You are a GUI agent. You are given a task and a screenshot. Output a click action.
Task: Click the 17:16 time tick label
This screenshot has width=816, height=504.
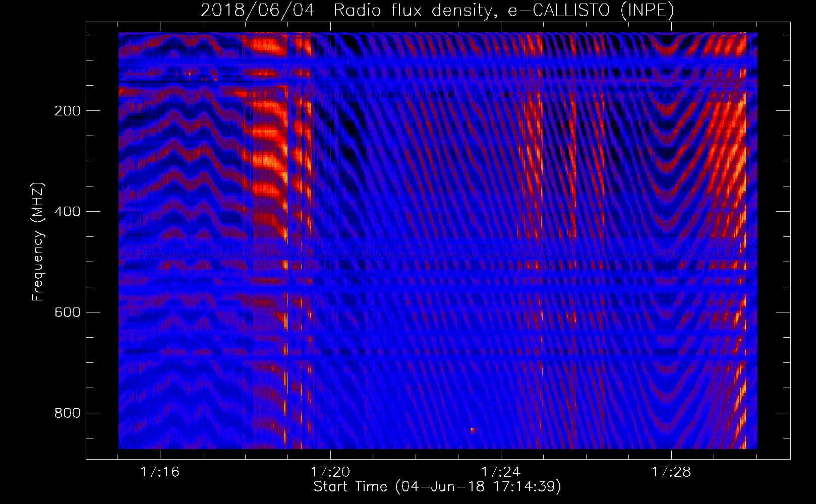pyautogui.click(x=160, y=472)
